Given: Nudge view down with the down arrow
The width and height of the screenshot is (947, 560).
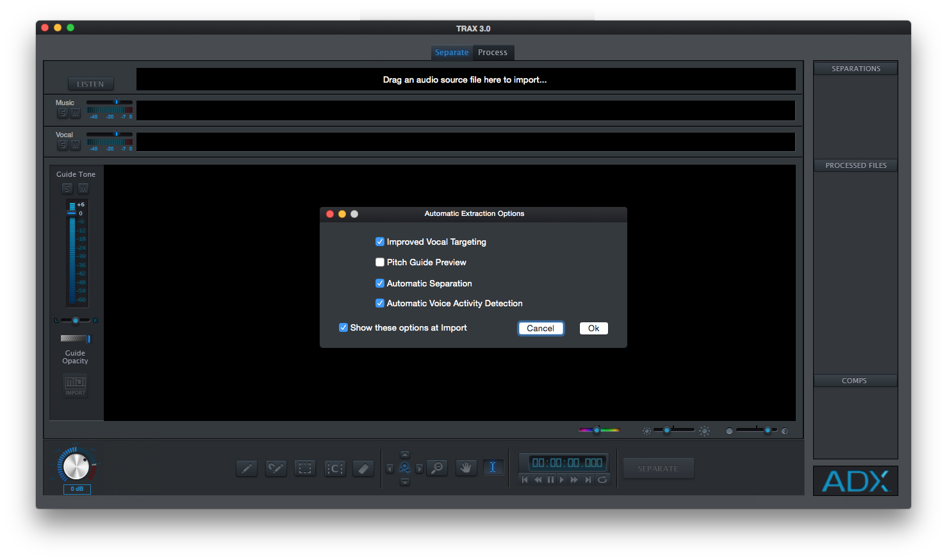Looking at the screenshot, I should pyautogui.click(x=405, y=482).
